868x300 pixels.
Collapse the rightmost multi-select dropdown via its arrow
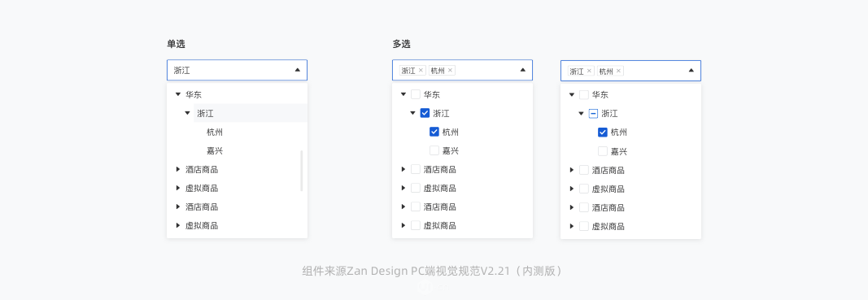point(691,70)
